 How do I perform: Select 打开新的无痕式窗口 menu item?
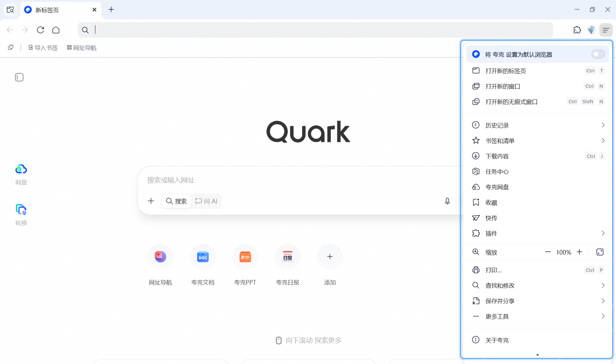click(537, 102)
